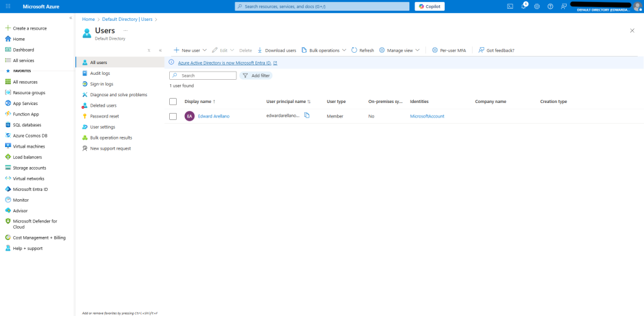Select All users menu item
The height and width of the screenshot is (316, 644).
(120, 62)
